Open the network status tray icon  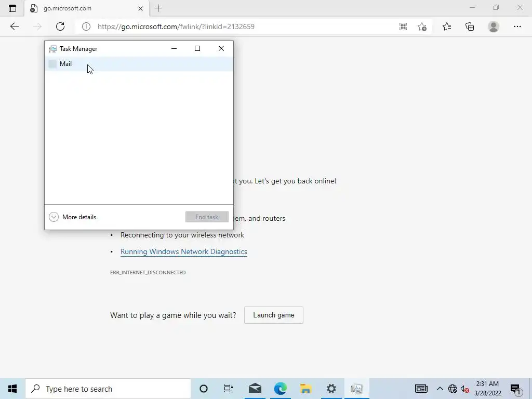point(453,389)
